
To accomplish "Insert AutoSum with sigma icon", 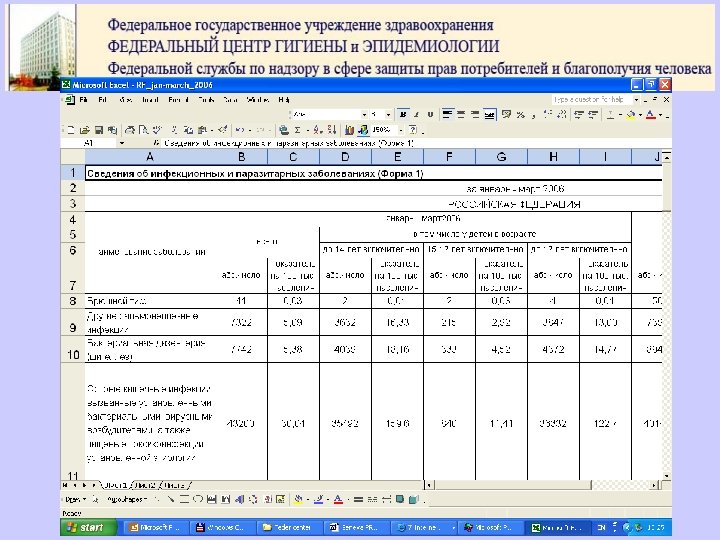I will tap(298, 130).
